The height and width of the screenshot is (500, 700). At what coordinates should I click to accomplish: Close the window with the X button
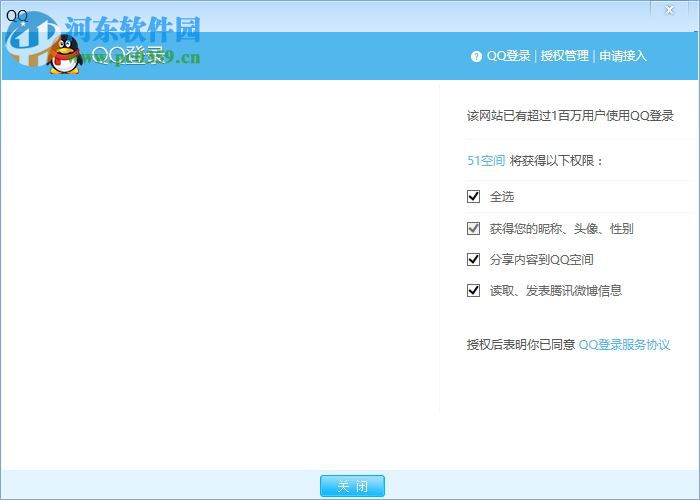pyautogui.click(x=669, y=10)
